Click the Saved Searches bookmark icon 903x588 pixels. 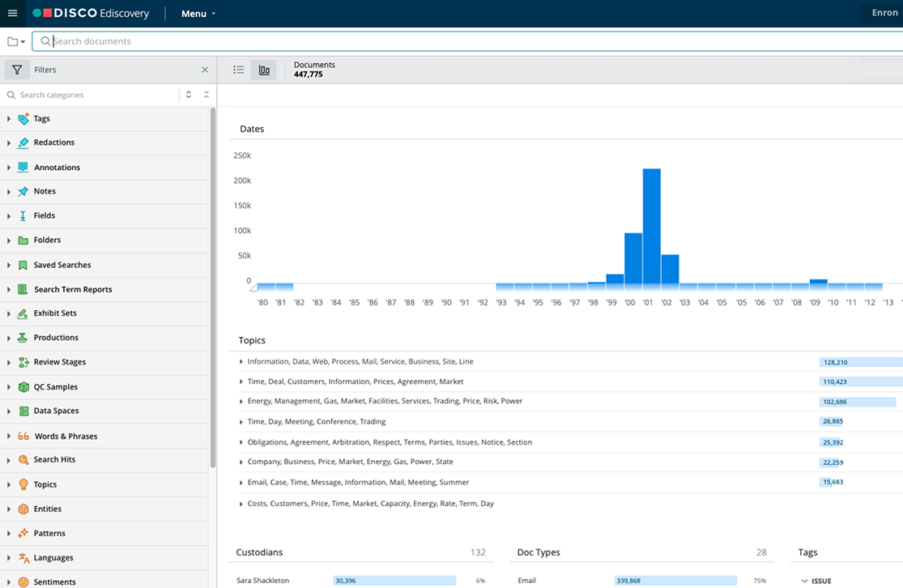coord(23,265)
